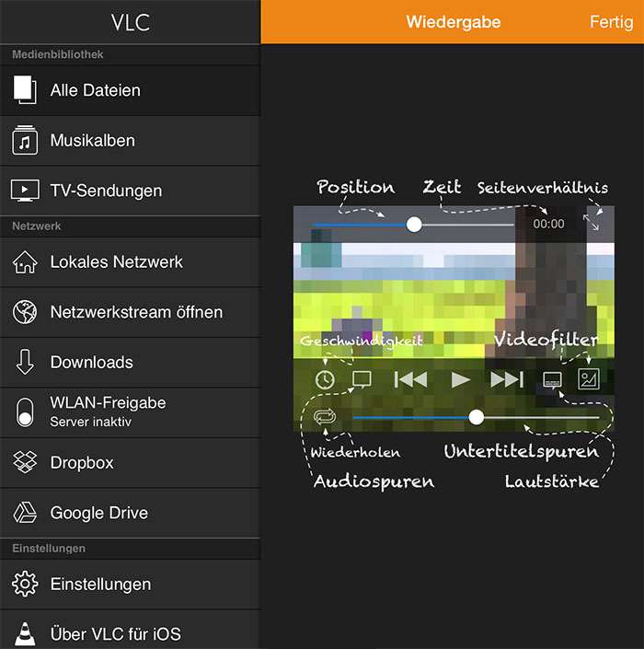The height and width of the screenshot is (649, 644).
Task: Open Alle Dateien library
Action: (x=130, y=90)
